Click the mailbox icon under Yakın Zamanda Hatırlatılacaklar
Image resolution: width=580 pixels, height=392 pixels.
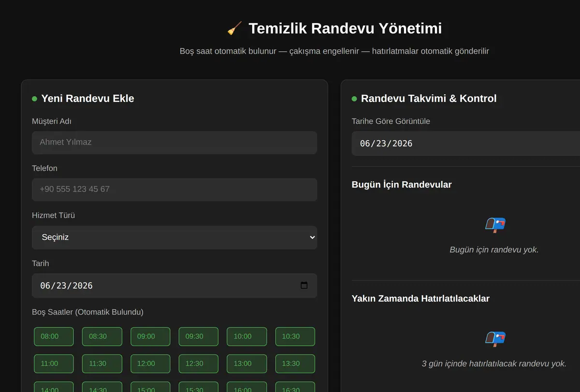[495, 338]
